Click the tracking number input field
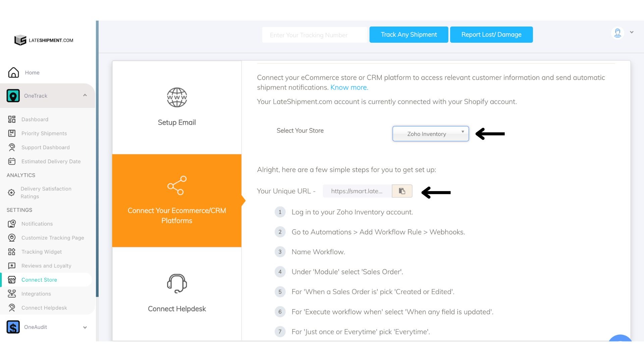Viewport: 644px width, 362px height. coord(314,35)
